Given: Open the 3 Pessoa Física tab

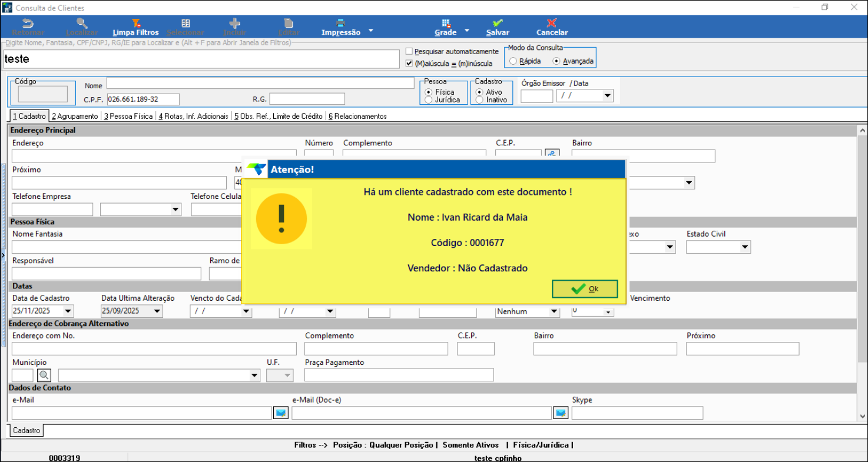Looking at the screenshot, I should (x=128, y=117).
